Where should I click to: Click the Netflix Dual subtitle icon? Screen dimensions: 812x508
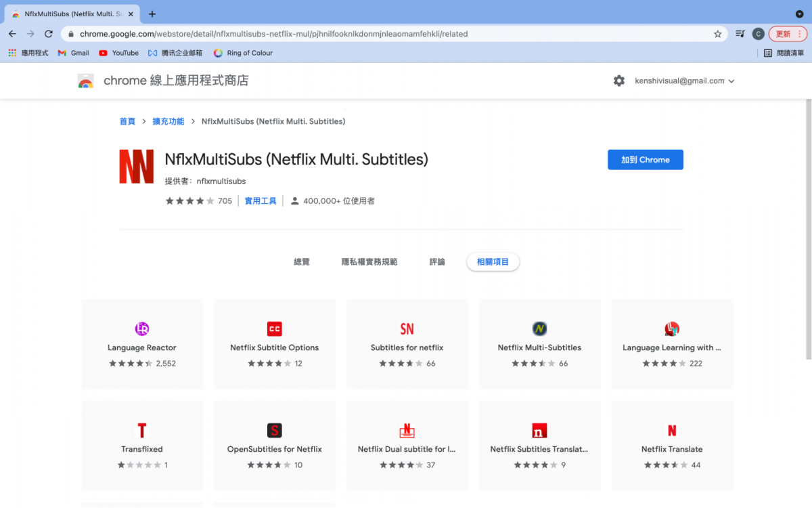(x=407, y=431)
